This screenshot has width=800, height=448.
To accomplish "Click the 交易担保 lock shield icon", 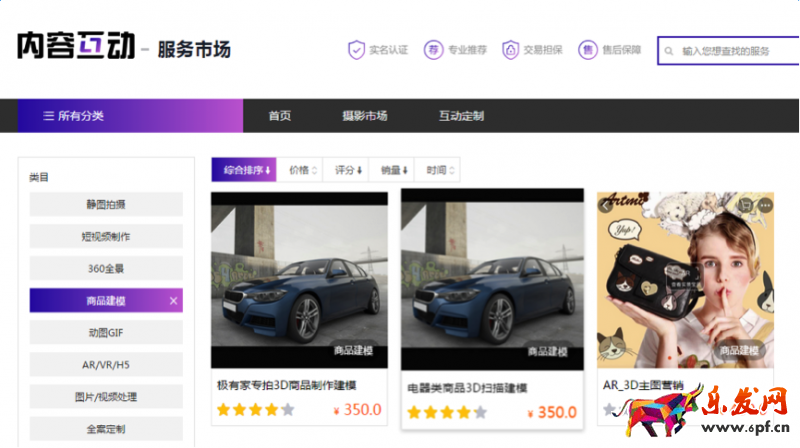I will coord(510,50).
